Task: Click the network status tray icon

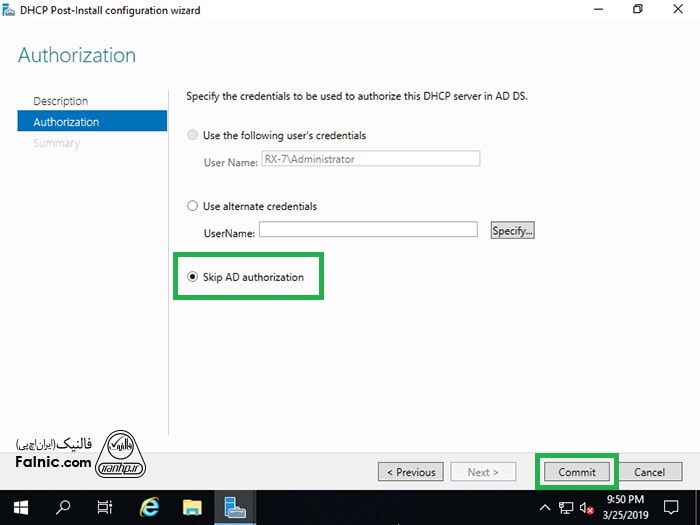Action: 566,508
